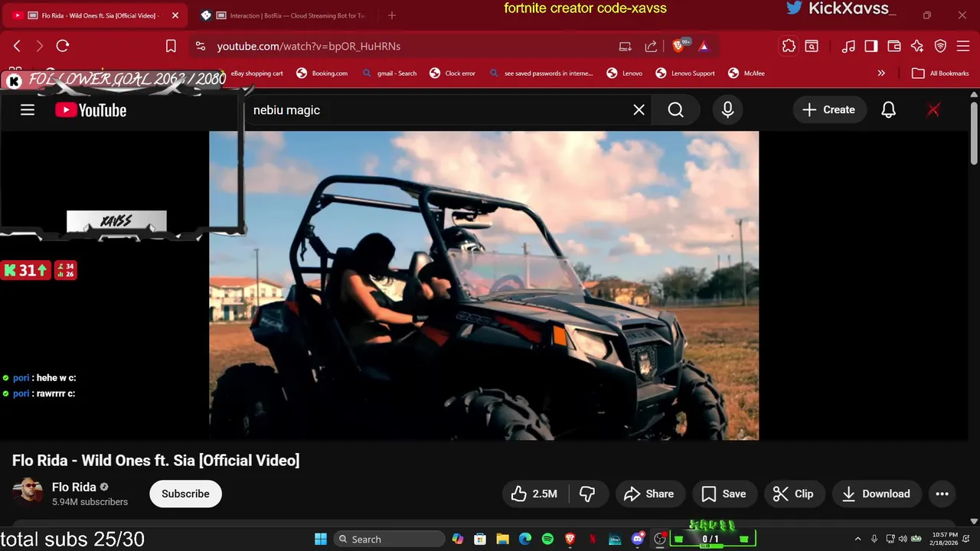Open File Explorer from taskbar

502,539
